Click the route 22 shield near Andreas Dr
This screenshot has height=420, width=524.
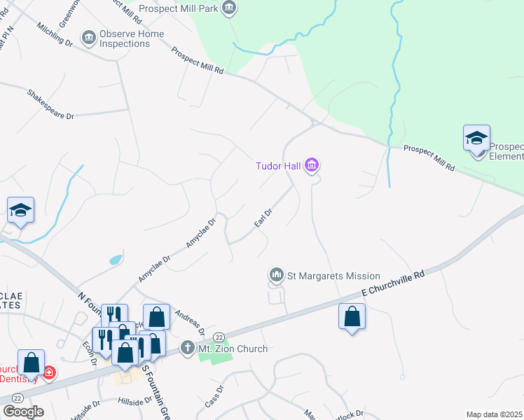tap(219, 337)
